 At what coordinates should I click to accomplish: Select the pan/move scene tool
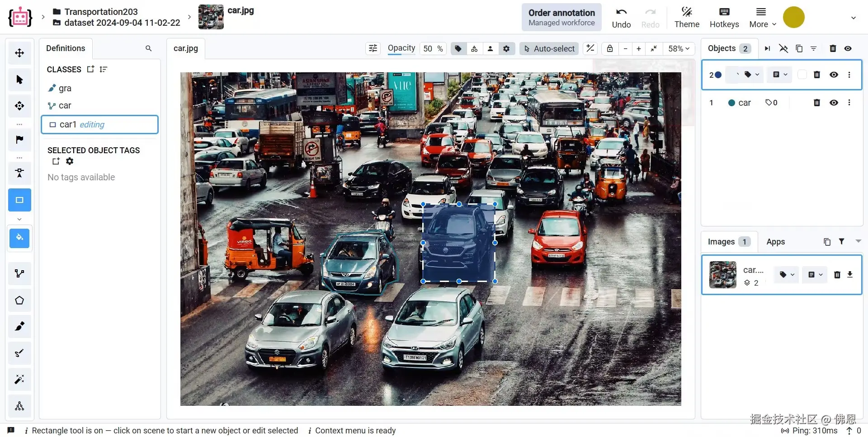[x=19, y=53]
